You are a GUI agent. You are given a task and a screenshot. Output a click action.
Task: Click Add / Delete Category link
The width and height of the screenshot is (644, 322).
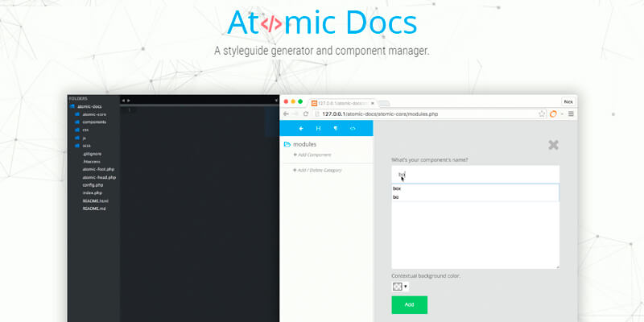click(317, 170)
